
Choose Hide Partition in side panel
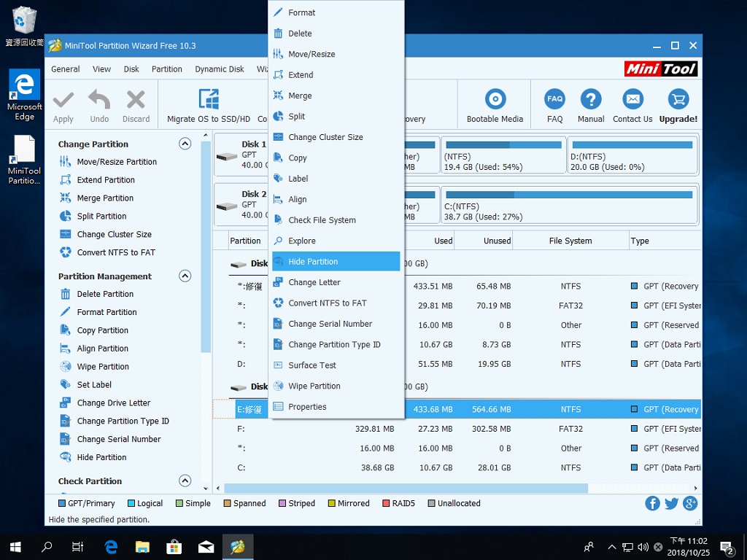point(93,457)
